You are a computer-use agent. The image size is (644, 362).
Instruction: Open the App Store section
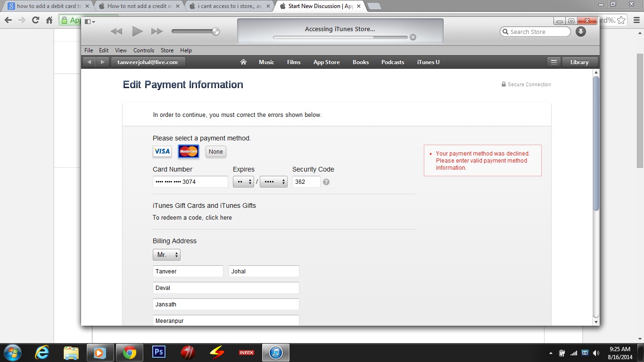point(326,62)
